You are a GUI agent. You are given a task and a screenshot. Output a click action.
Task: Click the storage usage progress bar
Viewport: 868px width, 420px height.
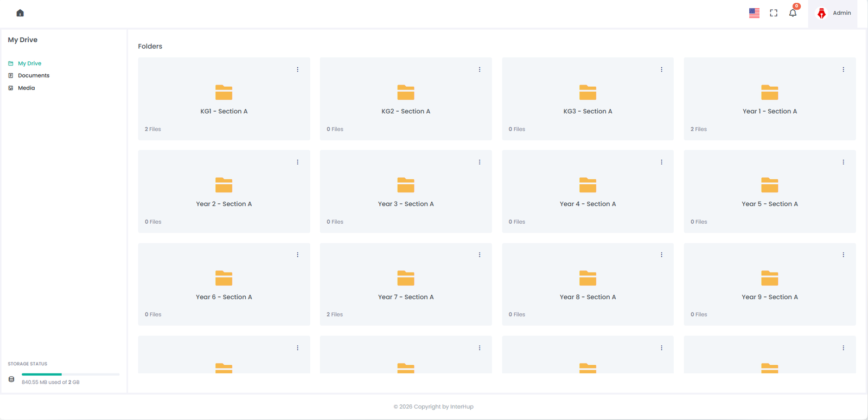point(70,374)
